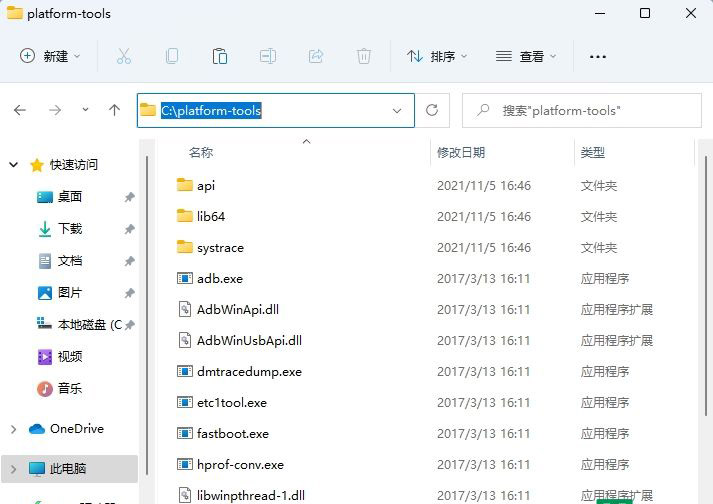Open the 查看 view dropdown
Screen dimensions: 713x504
click(526, 56)
